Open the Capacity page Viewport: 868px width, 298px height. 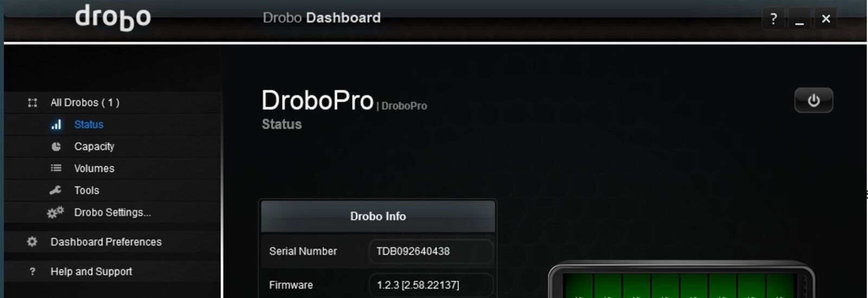tap(94, 147)
